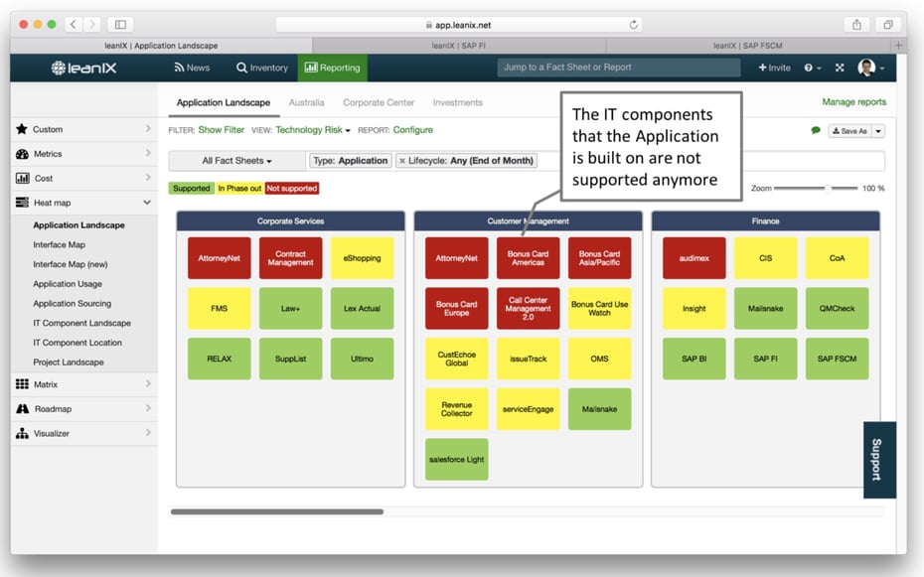This screenshot has width=924, height=577.
Task: Open the All Fact Sheets dropdown
Action: coord(236,161)
